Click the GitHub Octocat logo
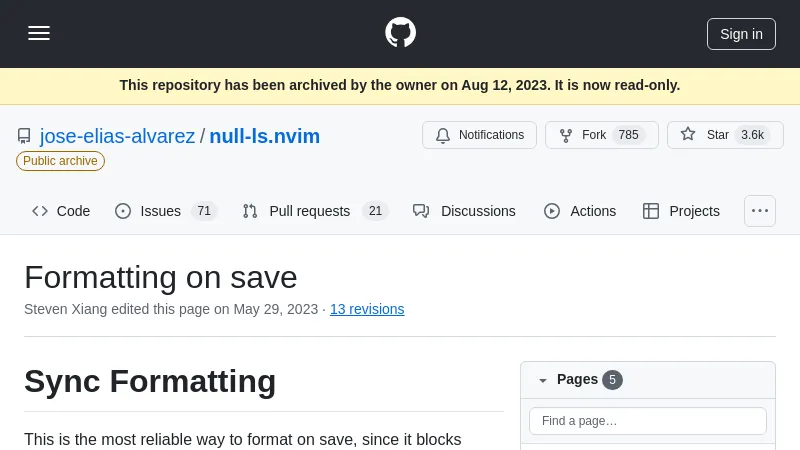The image size is (800, 450). click(x=400, y=33)
